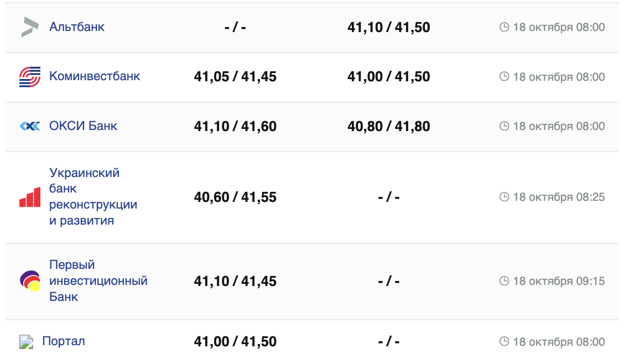Viewport: 624px width, 364px height.
Task: Select Альтбанк rate 41,10 / 41,50
Action: pos(388,27)
